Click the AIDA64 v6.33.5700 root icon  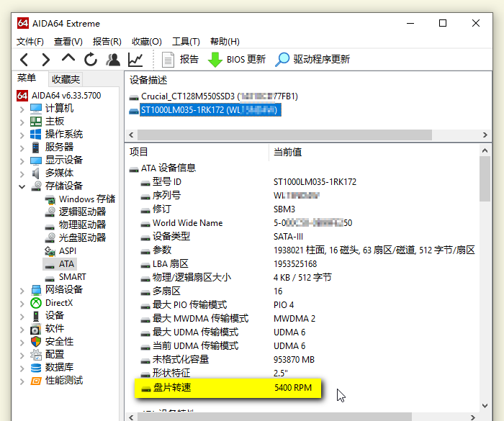pos(22,96)
